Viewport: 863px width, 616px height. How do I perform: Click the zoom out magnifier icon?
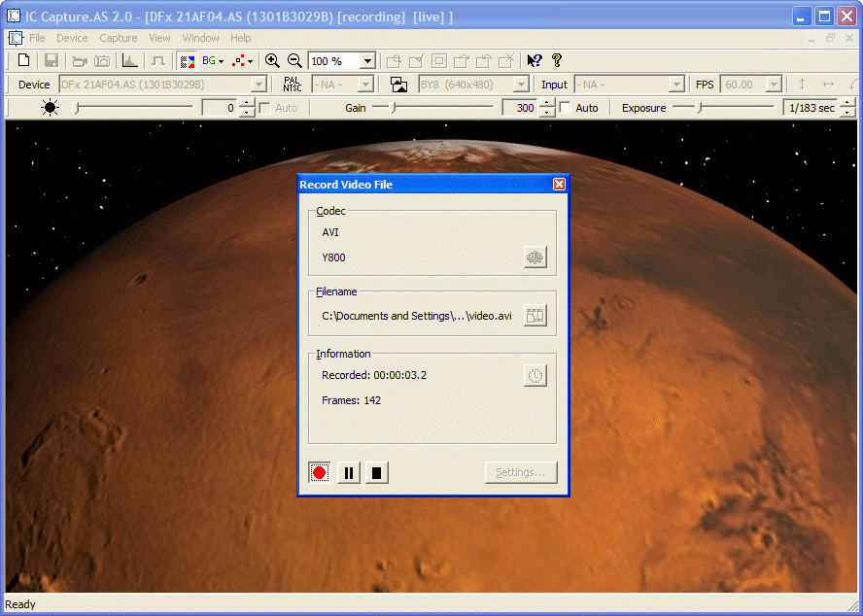coord(294,61)
